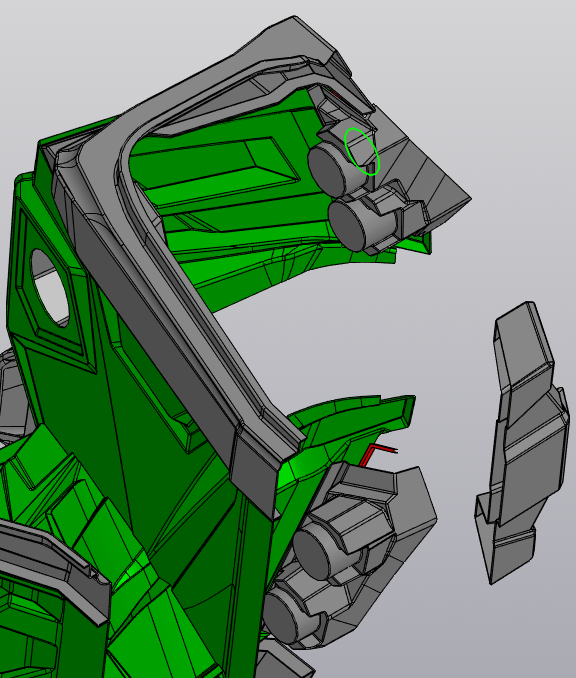This screenshot has height=678, width=576.
Task: Click the red highlighted bracket outline
Action: [375, 454]
